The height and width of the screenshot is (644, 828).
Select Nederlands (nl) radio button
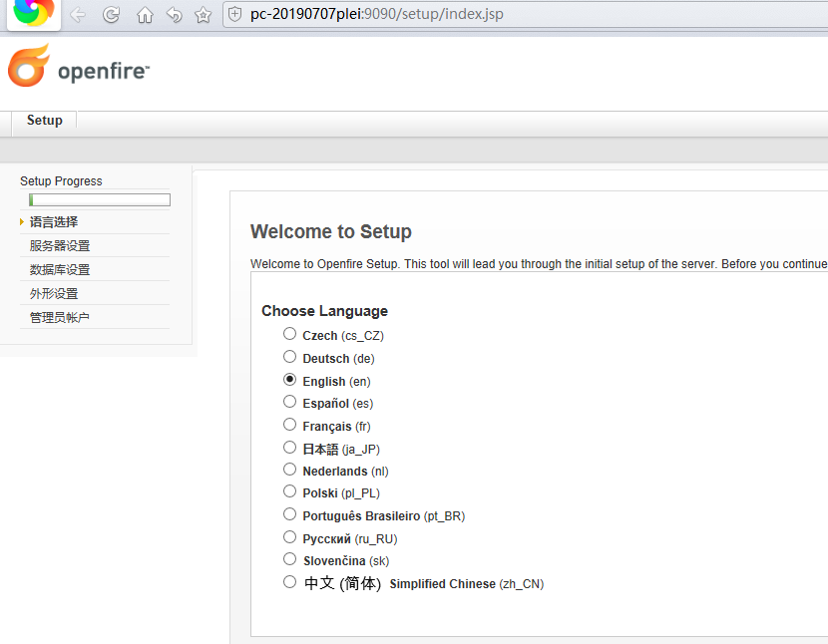point(289,470)
